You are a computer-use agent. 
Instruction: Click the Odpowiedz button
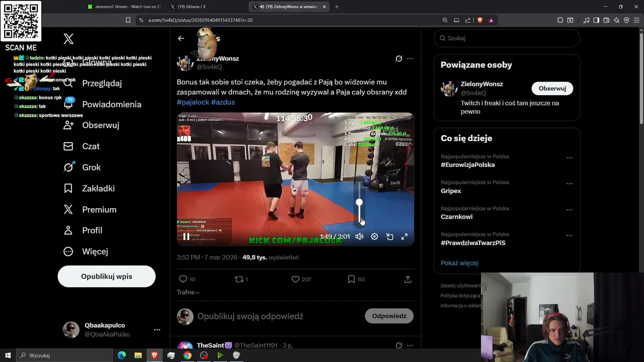[x=389, y=316]
